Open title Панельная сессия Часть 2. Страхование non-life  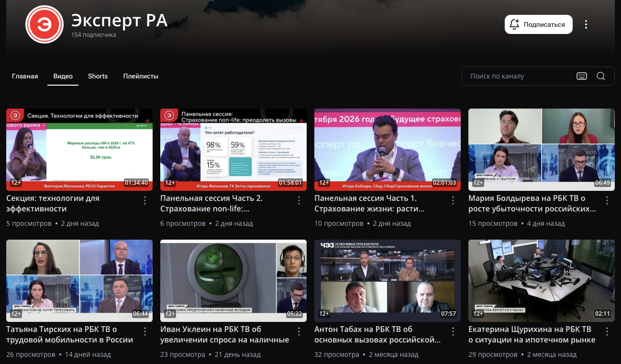click(x=211, y=203)
